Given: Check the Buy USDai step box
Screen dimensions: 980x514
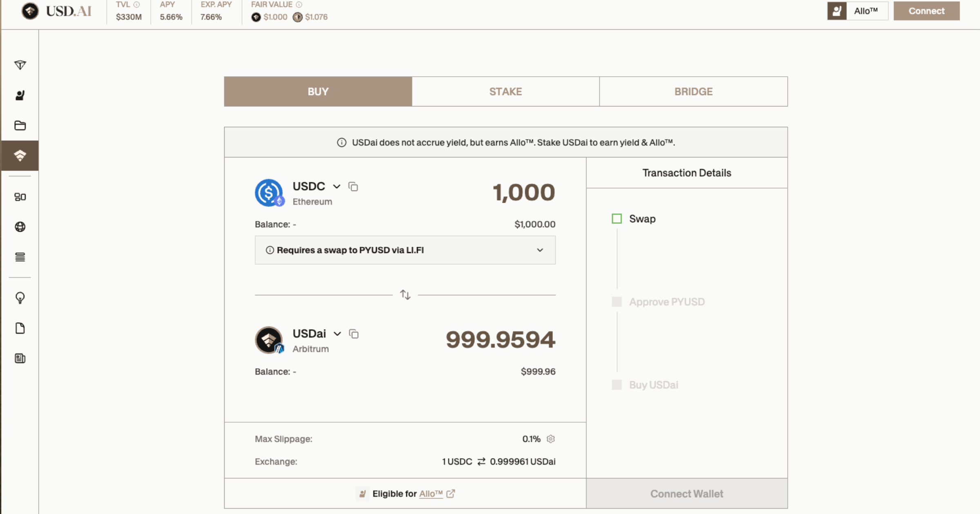Looking at the screenshot, I should pyautogui.click(x=617, y=385).
